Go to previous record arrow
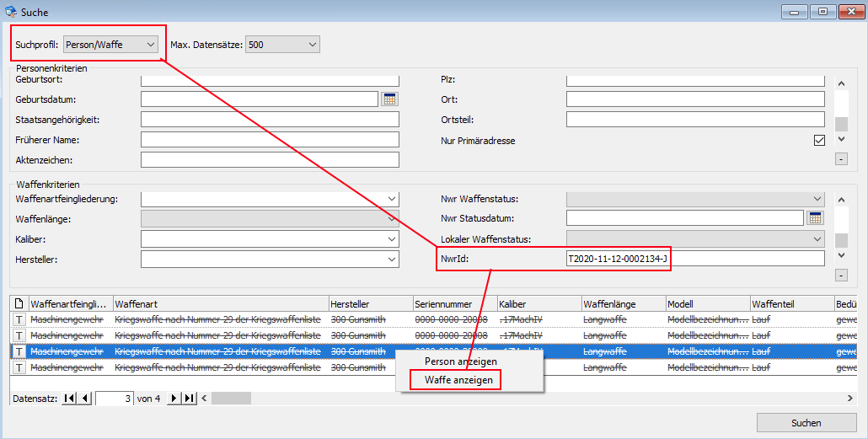This screenshot has height=439, width=868. [x=85, y=399]
